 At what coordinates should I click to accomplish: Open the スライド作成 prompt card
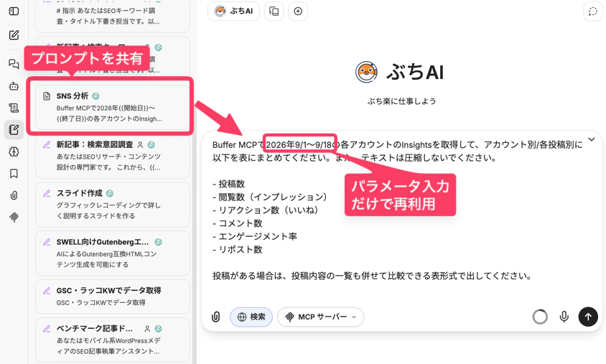113,205
